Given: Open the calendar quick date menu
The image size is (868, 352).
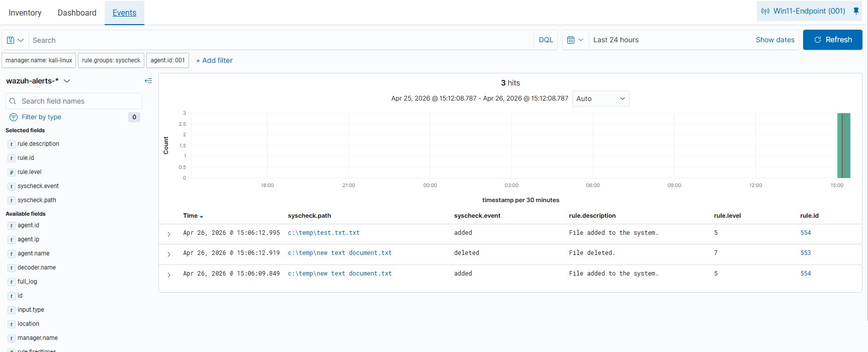Looking at the screenshot, I should [575, 40].
